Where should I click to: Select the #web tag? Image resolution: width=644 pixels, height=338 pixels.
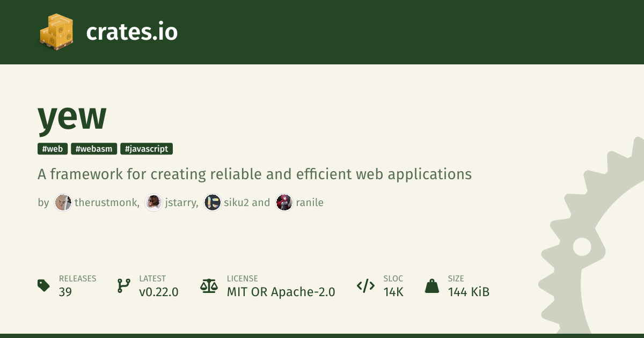pos(53,149)
